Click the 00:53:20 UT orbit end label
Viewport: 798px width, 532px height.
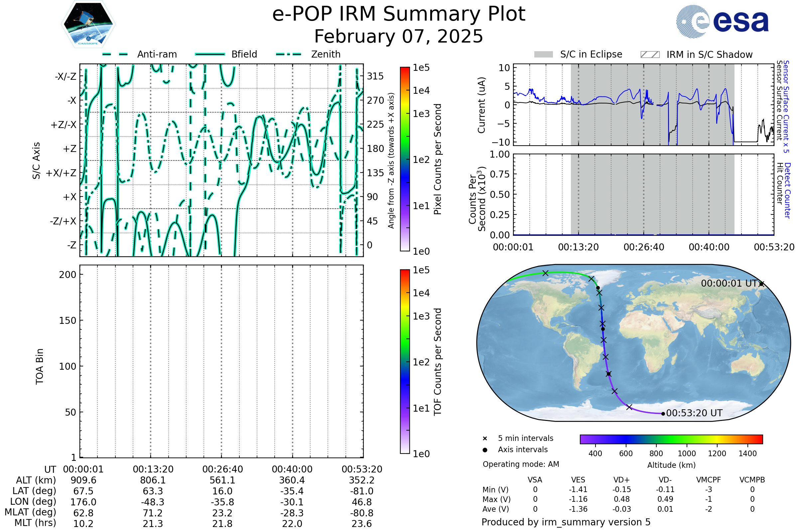coord(694,413)
